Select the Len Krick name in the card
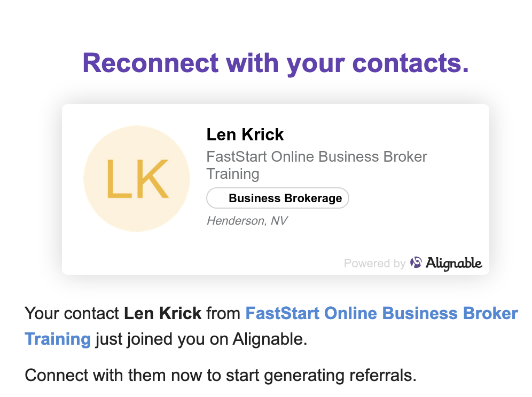532x397 pixels. (245, 134)
